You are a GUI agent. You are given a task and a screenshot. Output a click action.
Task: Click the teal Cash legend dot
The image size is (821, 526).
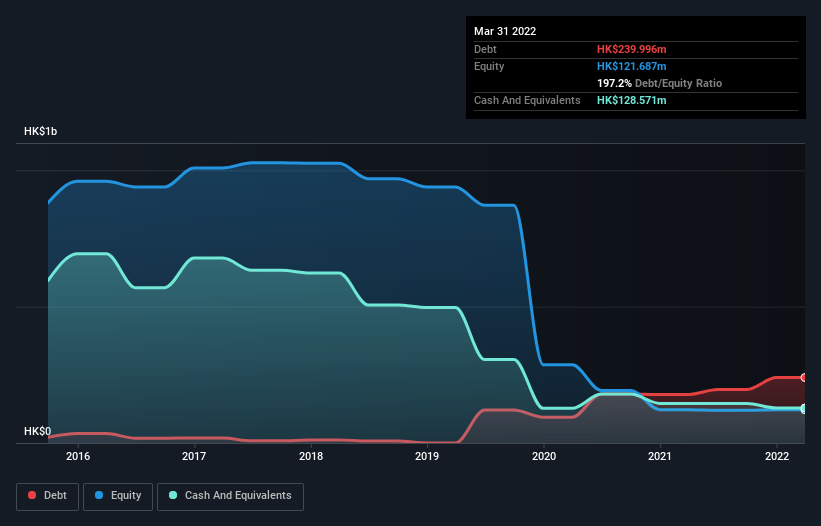click(173, 495)
